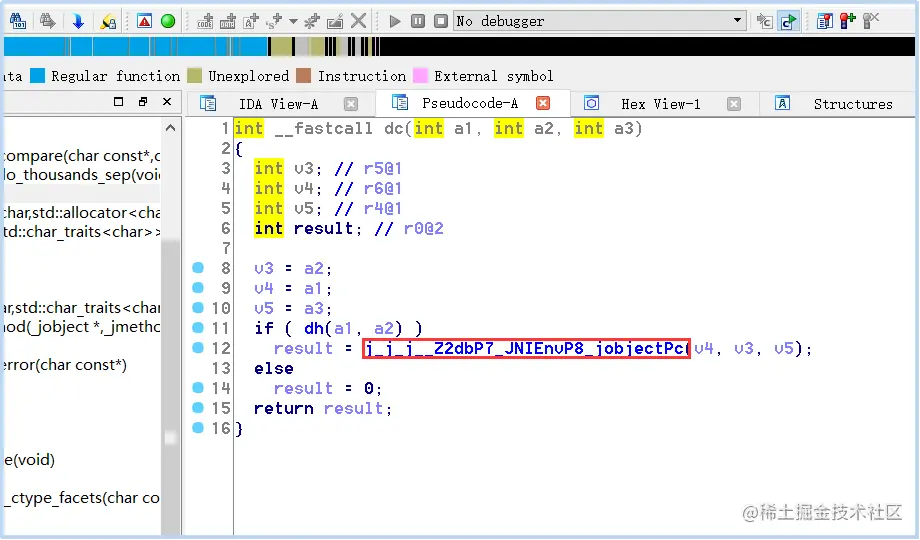Click scroll-up arrow in functions list
Viewport: 920px width, 540px height.
(171, 127)
